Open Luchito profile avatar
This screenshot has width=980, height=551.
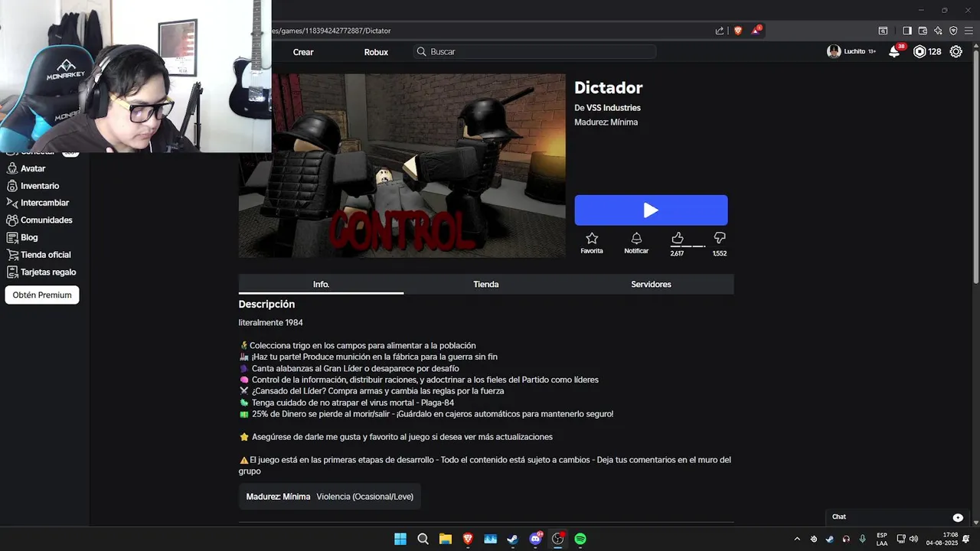point(834,51)
